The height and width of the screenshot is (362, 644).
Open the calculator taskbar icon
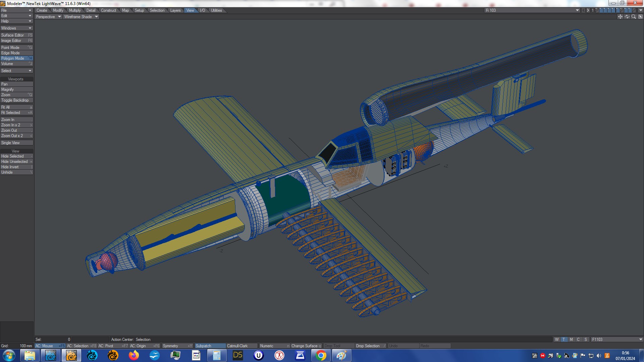(x=217, y=355)
